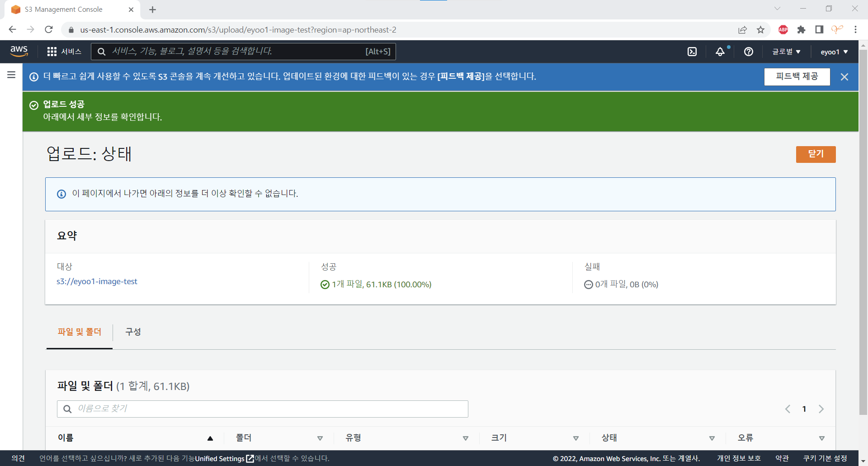The height and width of the screenshot is (466, 868).
Task: Dismiss the blue feedback banner
Action: point(844,77)
